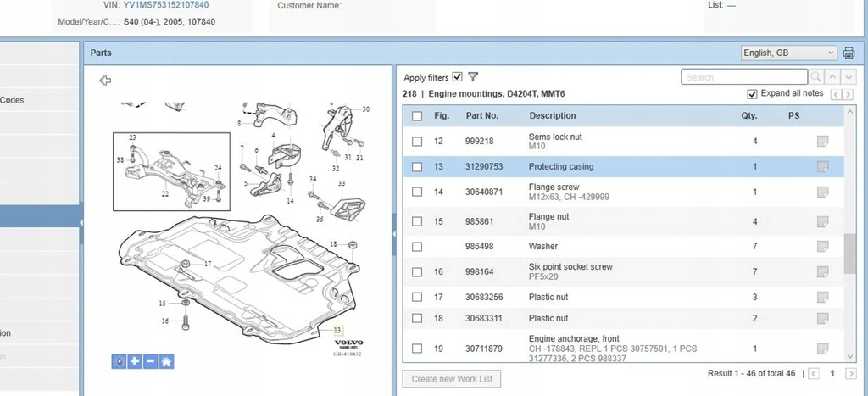Viewport: 868px width, 396px height.
Task: Open note icon for Engine anchorage row
Action: (x=822, y=349)
